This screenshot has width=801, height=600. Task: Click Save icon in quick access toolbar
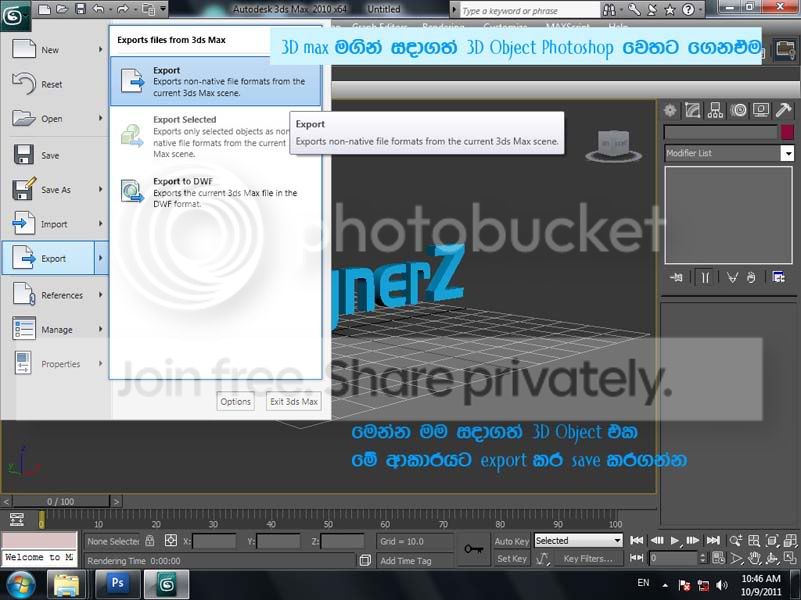[80, 9]
